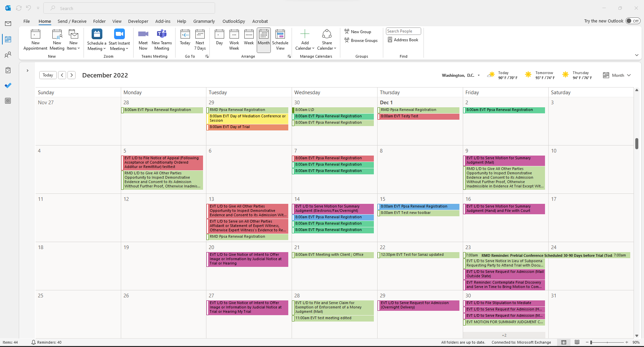644x347 pixels.
Task: Open the EVT Day of Trial event
Action: pos(247,127)
